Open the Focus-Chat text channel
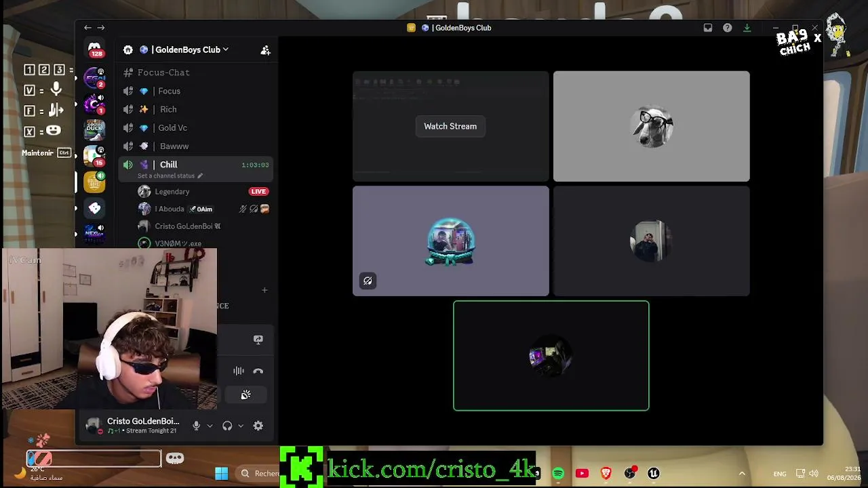Image resolution: width=868 pixels, height=488 pixels. pos(195,73)
